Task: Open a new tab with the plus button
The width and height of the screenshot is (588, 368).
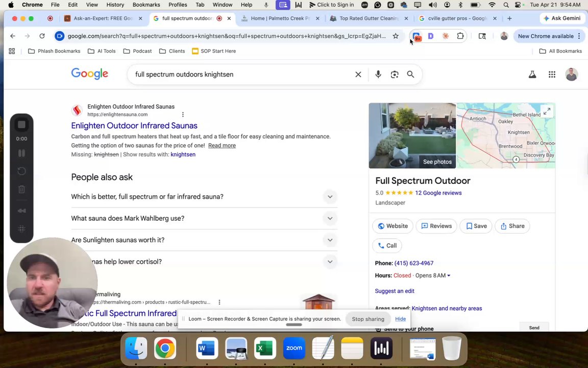Action: coord(509,18)
